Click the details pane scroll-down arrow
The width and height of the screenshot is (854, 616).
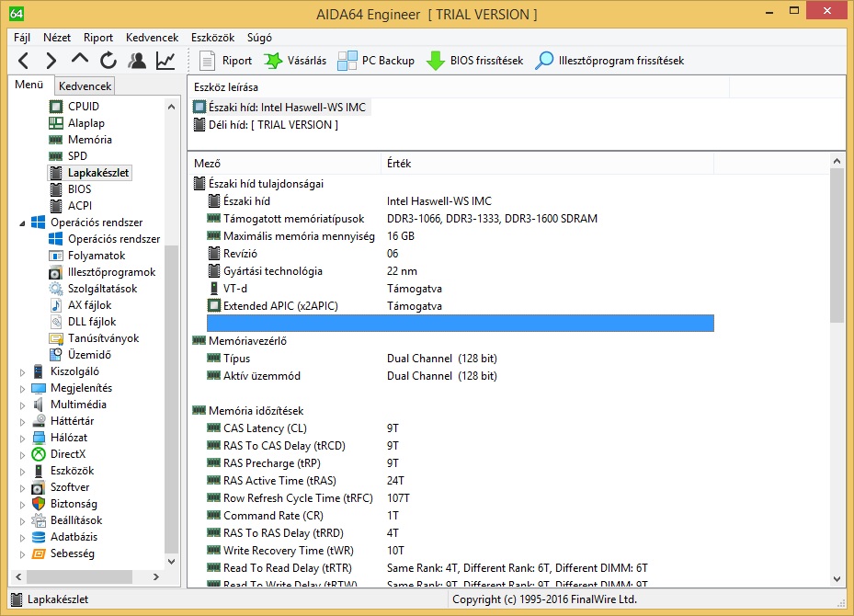pos(837,579)
